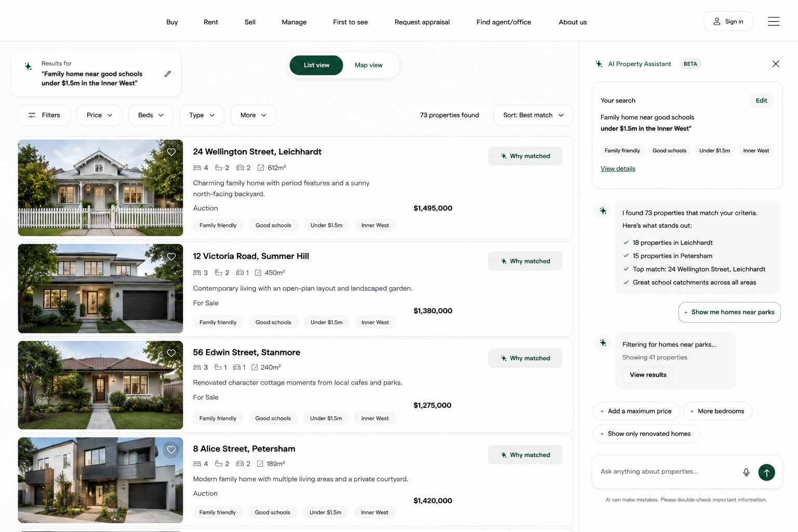
Task: Open 8 Alice Street house photo
Action: coord(100,480)
